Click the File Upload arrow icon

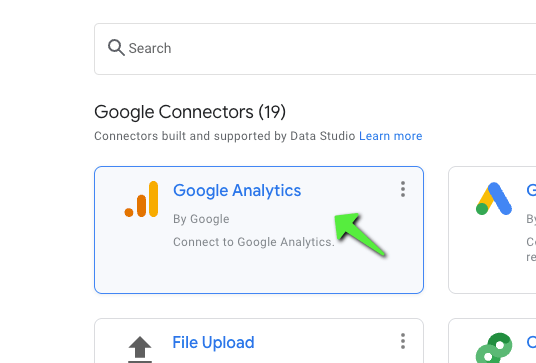tap(140, 349)
